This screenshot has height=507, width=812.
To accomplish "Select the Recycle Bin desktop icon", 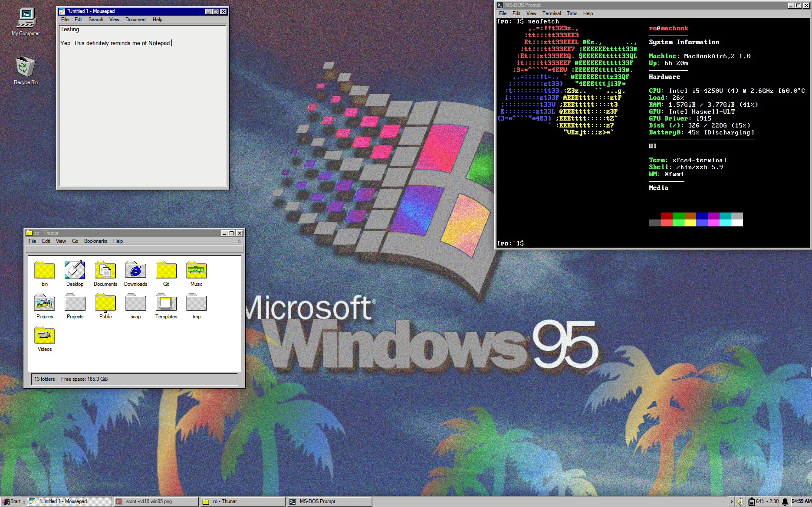I will (x=26, y=71).
